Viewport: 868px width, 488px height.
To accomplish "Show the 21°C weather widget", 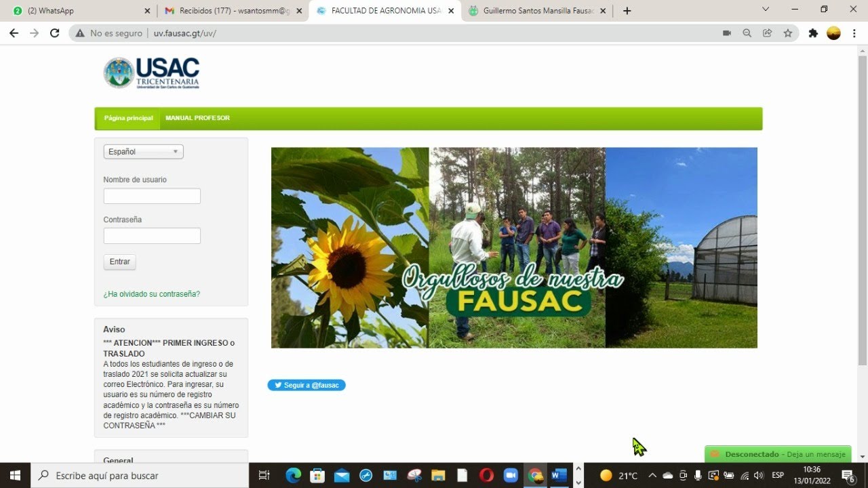I will [x=619, y=475].
